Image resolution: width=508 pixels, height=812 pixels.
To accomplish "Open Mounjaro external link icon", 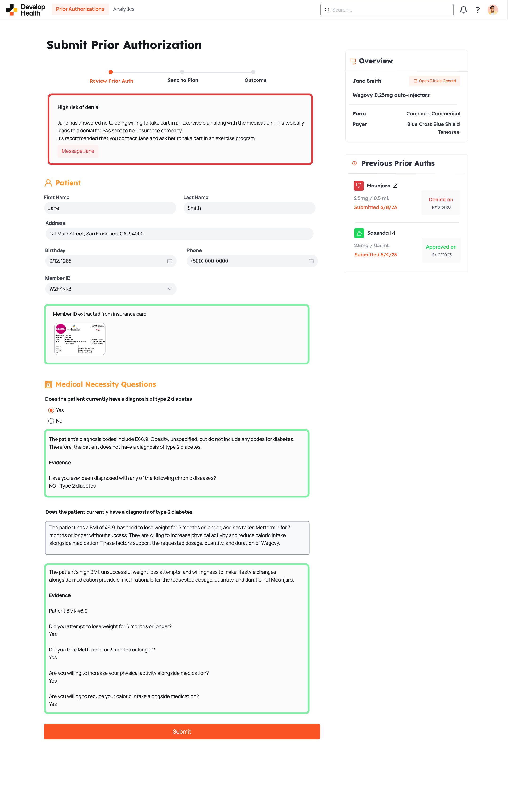I will pos(395,186).
